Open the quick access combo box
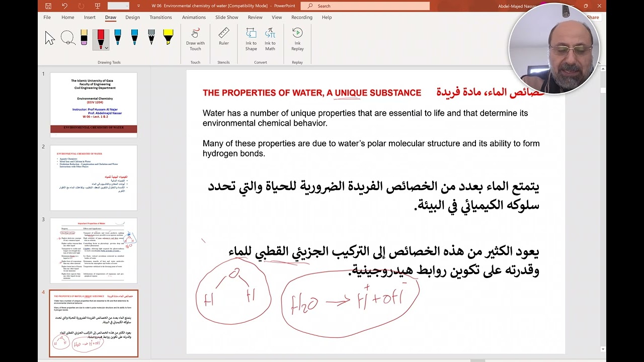The image size is (644, 362). pyautogui.click(x=118, y=6)
